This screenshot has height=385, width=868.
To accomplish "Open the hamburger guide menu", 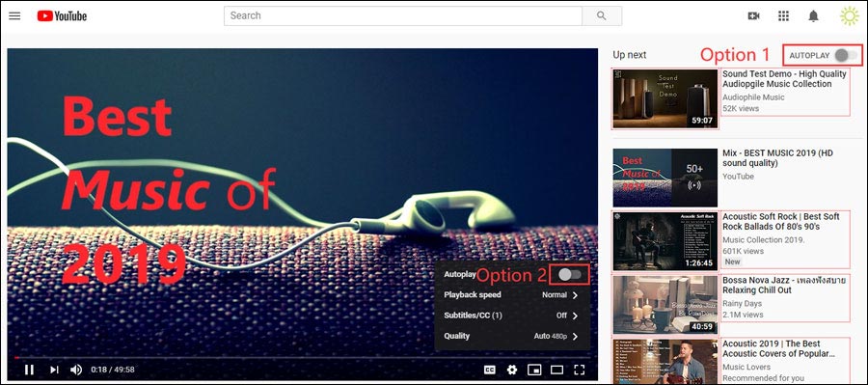I will (14, 16).
